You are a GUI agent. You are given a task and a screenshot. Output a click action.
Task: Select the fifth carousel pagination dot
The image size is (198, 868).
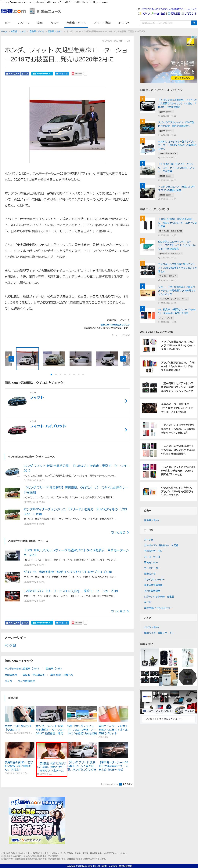pos(69,374)
